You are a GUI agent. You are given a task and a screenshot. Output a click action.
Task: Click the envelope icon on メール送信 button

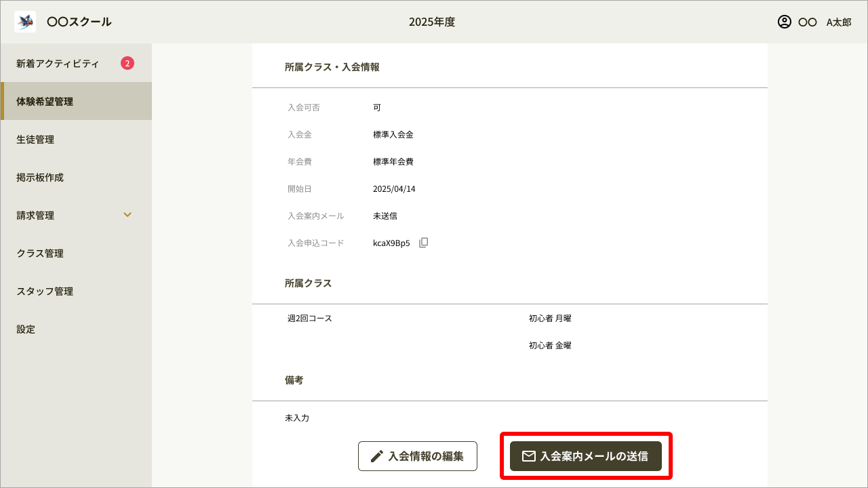(x=529, y=456)
